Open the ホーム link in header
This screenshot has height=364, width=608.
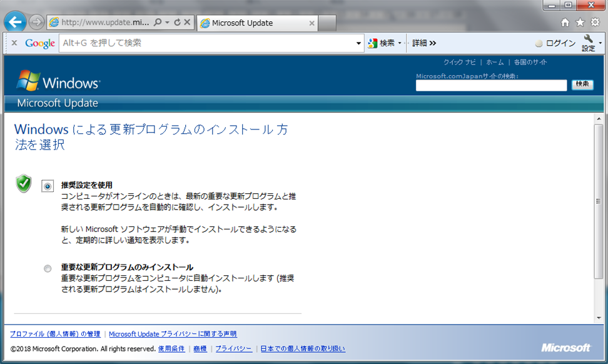point(495,62)
